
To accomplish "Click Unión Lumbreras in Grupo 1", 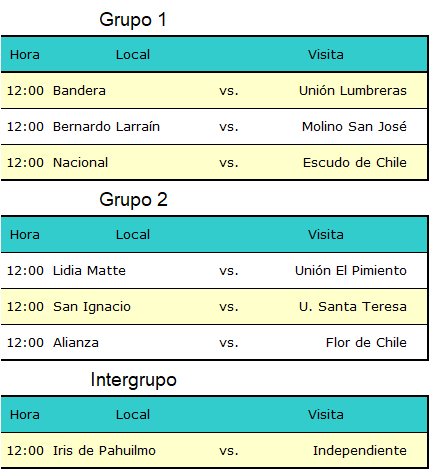I will tap(353, 91).
